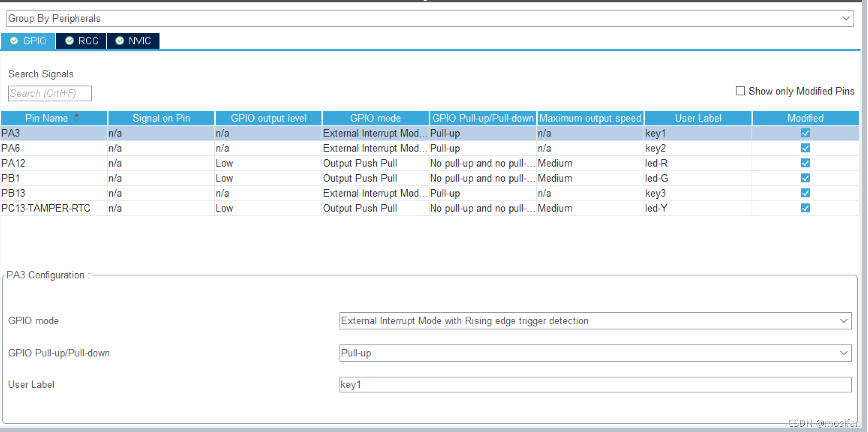Toggle Modified checkbox for PC13-TAMPER-RTC row
Image resolution: width=868 pixels, height=432 pixels.
pyautogui.click(x=805, y=208)
